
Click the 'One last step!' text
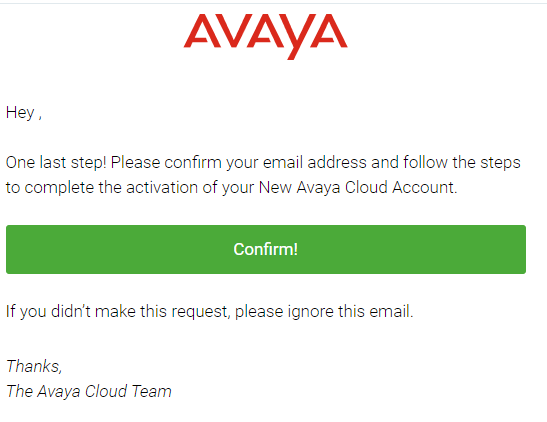tap(56, 163)
